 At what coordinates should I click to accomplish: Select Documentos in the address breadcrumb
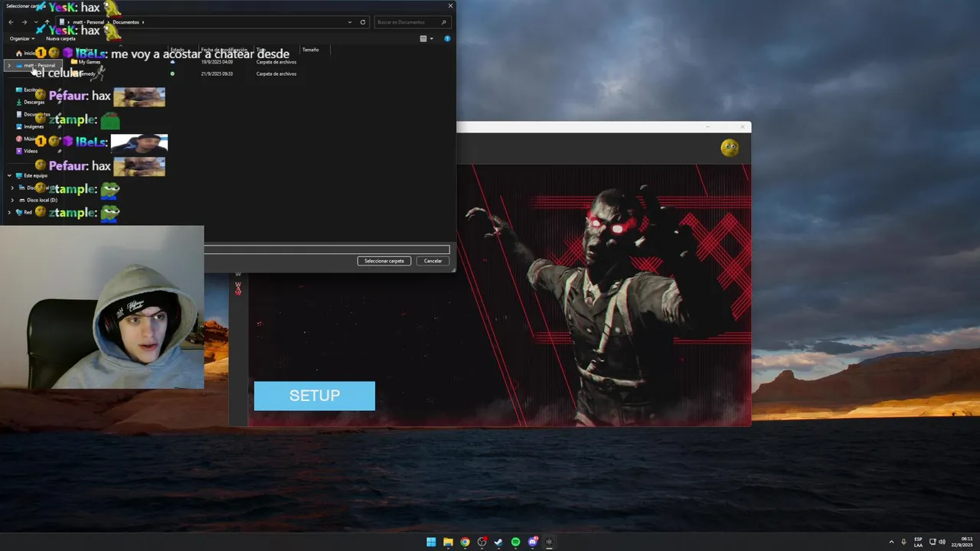(x=126, y=22)
